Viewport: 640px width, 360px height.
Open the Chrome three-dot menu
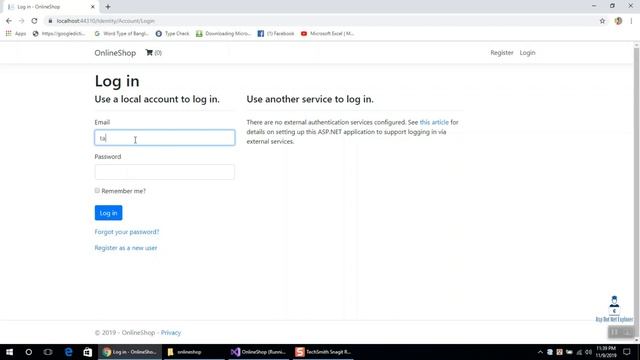631,21
